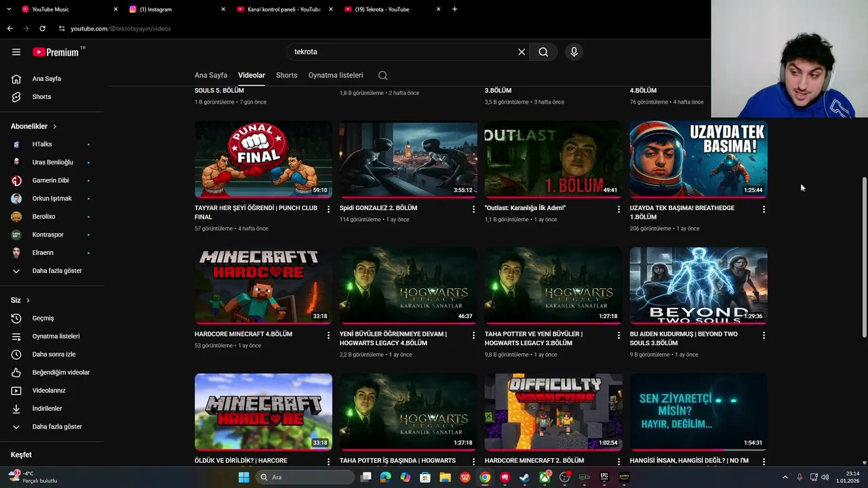Show hidden system tray icons
Screen dimensions: 868x488
point(785,477)
